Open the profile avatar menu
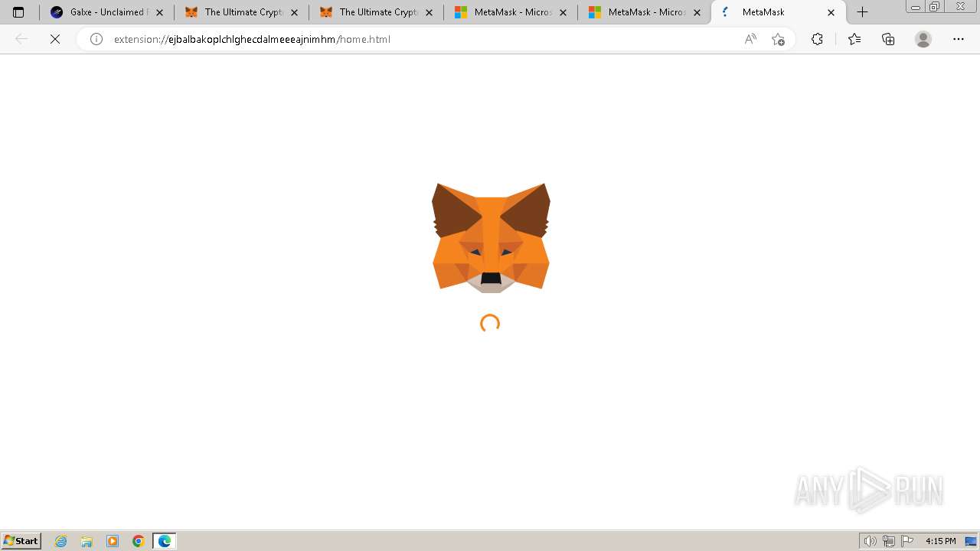This screenshot has width=980, height=551. 923,39
